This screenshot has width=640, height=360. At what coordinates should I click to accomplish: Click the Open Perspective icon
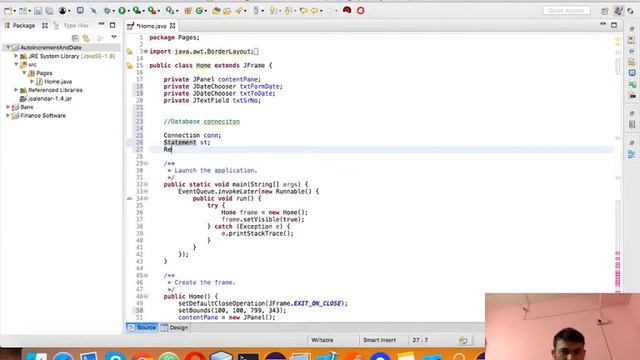[604, 11]
